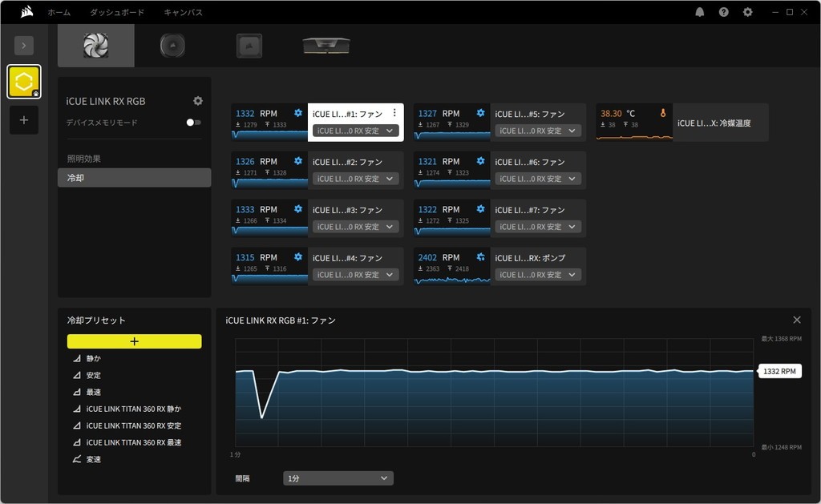The height and width of the screenshot is (504, 821).
Task: Open the ダッシュボード menu
Action: pos(117,13)
